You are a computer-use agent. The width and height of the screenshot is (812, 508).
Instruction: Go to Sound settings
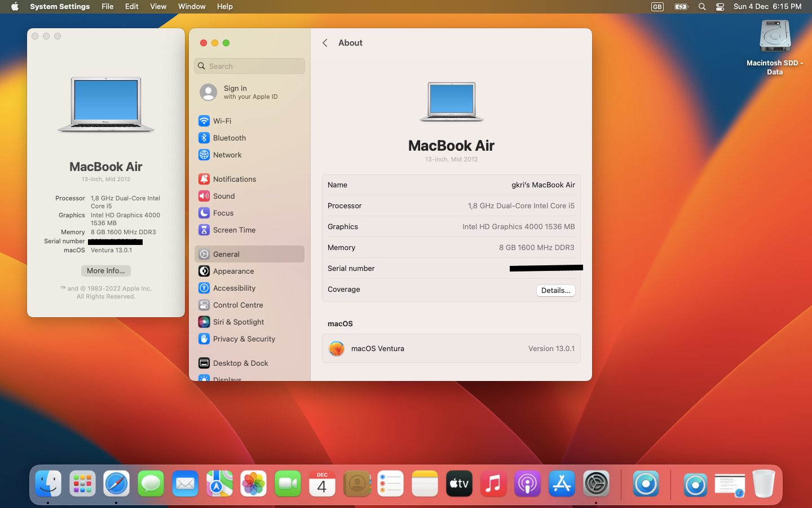(223, 196)
